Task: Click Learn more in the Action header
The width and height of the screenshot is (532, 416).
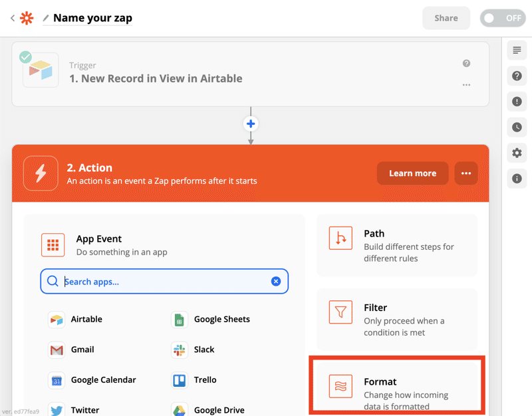Action: (412, 173)
